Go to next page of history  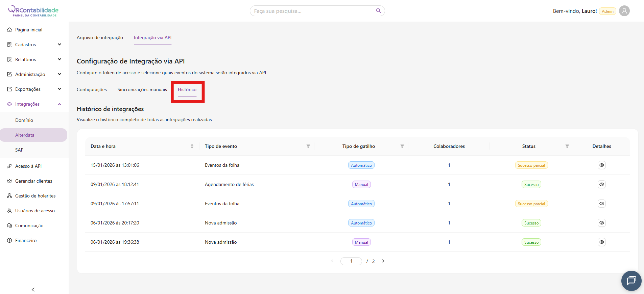pyautogui.click(x=383, y=261)
